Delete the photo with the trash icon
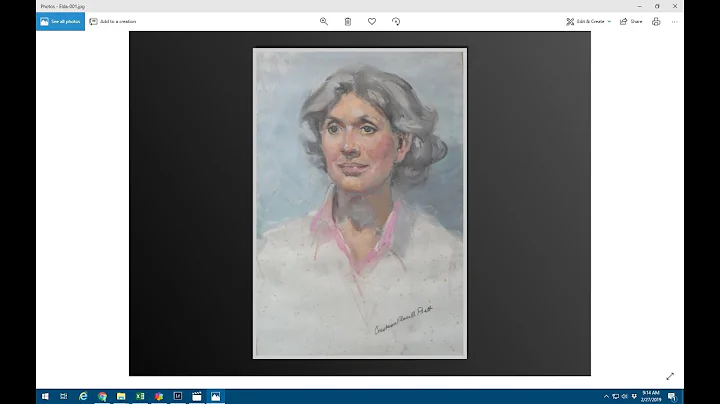 [348, 22]
